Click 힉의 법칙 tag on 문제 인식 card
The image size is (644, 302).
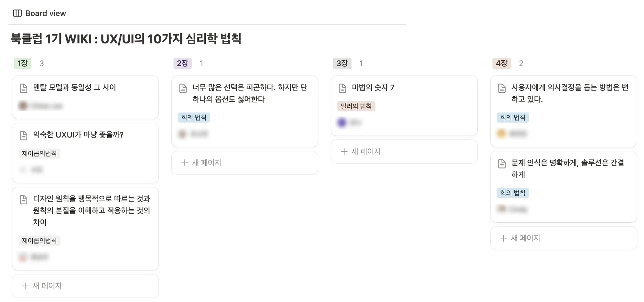click(513, 193)
